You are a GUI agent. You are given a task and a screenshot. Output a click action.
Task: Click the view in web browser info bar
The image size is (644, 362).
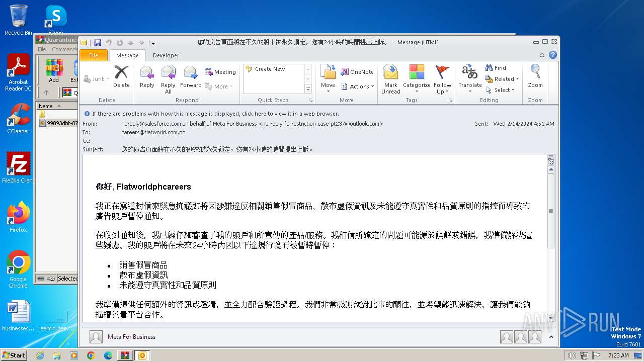pyautogui.click(x=215, y=114)
